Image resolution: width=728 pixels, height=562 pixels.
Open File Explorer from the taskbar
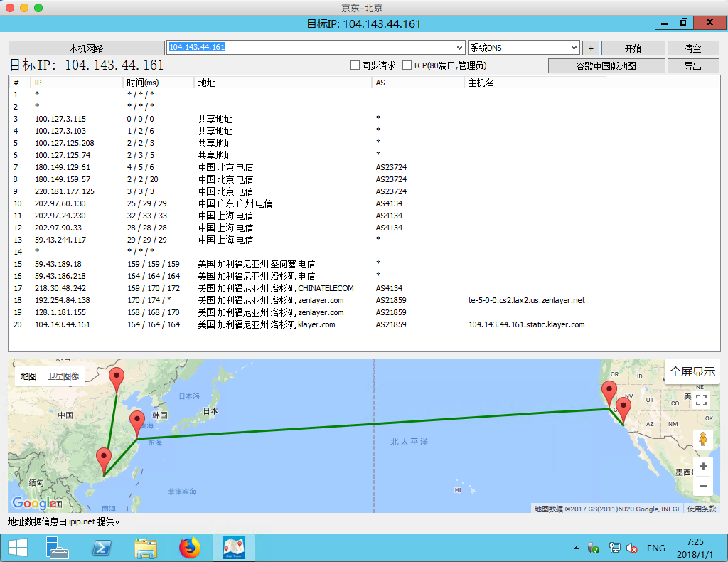click(146, 548)
